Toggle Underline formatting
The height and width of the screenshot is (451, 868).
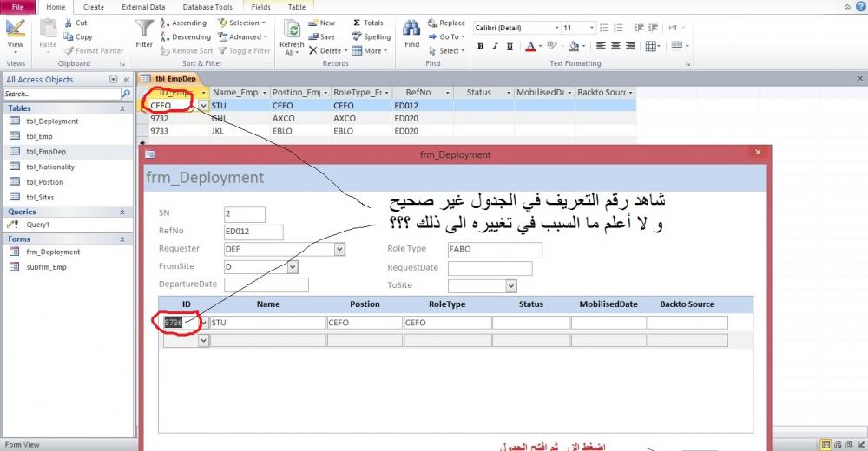510,46
